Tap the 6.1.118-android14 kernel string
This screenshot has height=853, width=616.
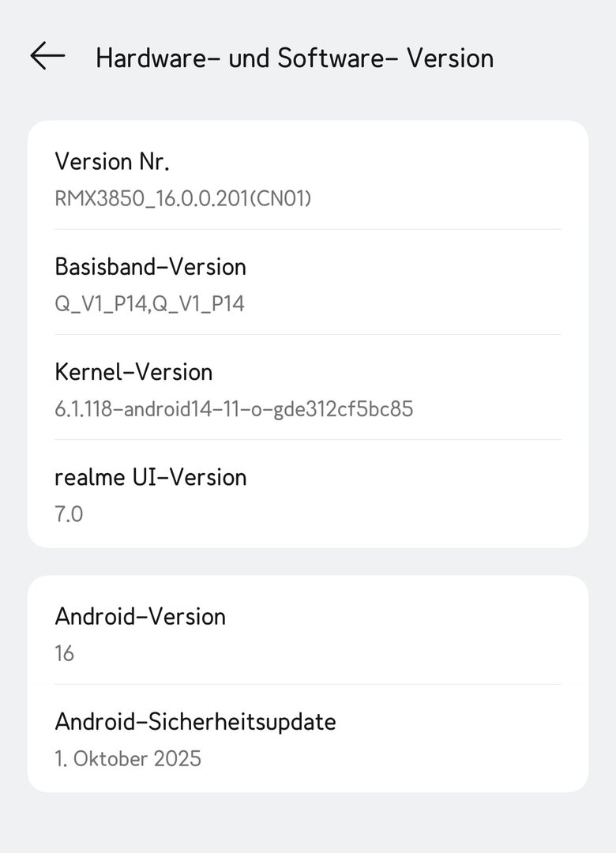point(234,409)
